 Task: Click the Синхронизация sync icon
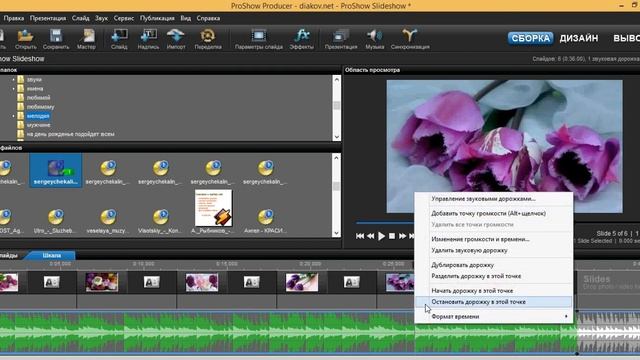click(410, 39)
